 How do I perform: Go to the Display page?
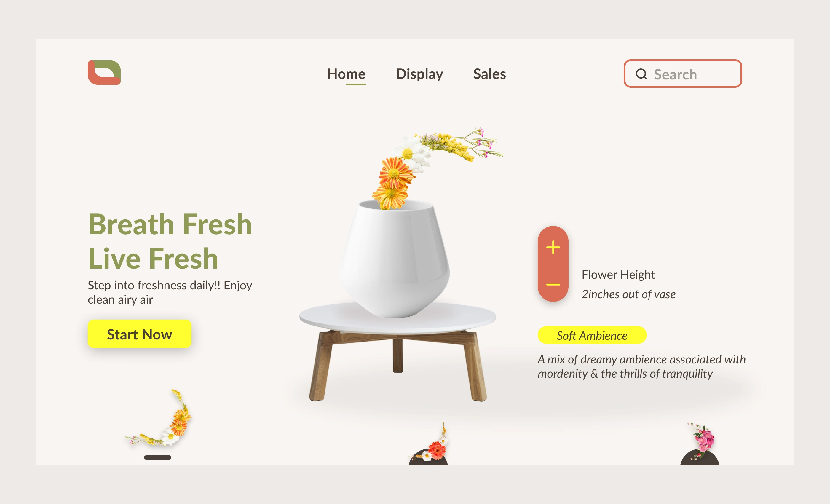coord(419,74)
